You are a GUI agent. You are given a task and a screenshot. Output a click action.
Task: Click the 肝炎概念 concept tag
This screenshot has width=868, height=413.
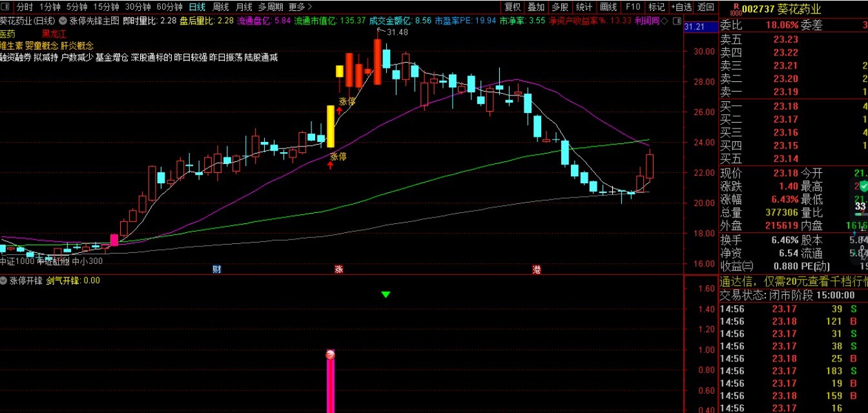coord(77,46)
